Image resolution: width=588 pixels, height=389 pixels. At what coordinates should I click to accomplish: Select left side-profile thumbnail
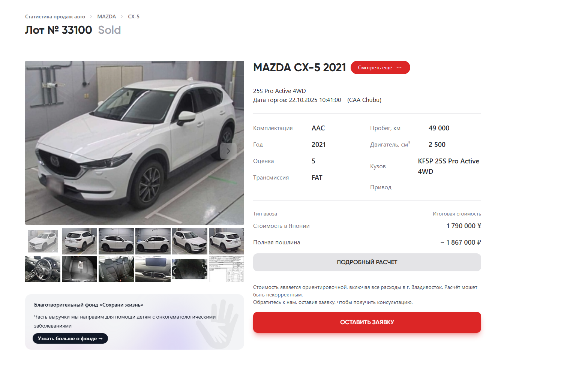[116, 241]
